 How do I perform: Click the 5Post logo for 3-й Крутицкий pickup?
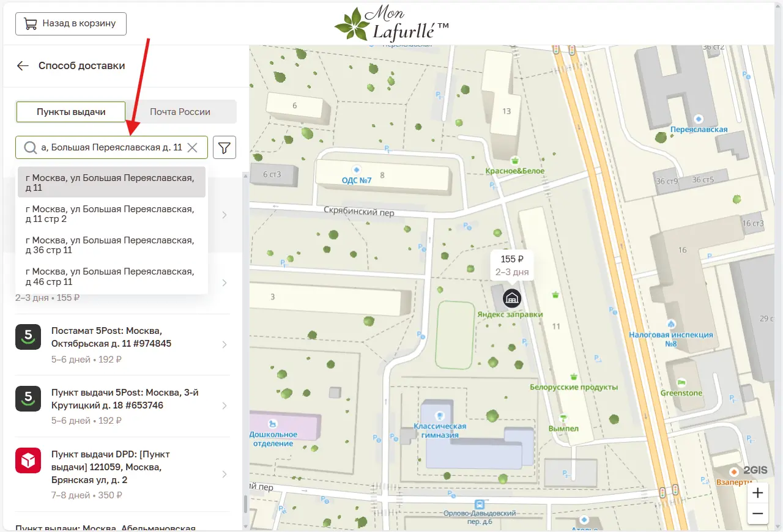click(28, 398)
